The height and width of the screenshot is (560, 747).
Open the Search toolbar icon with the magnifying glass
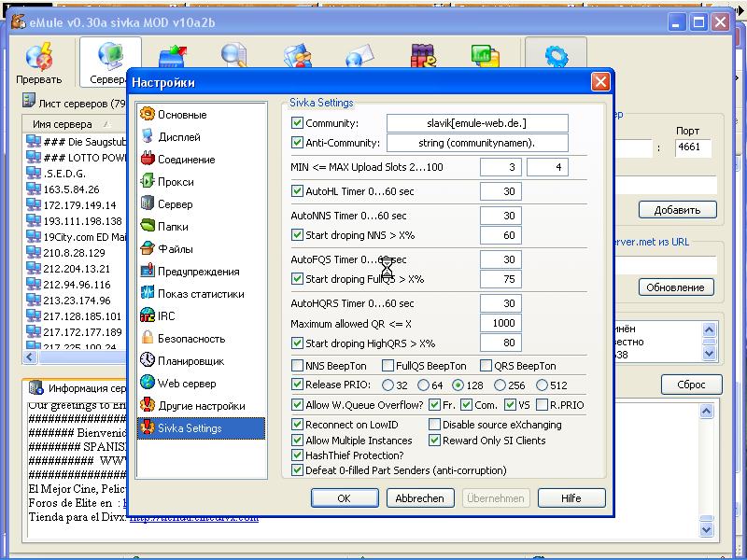tap(234, 55)
